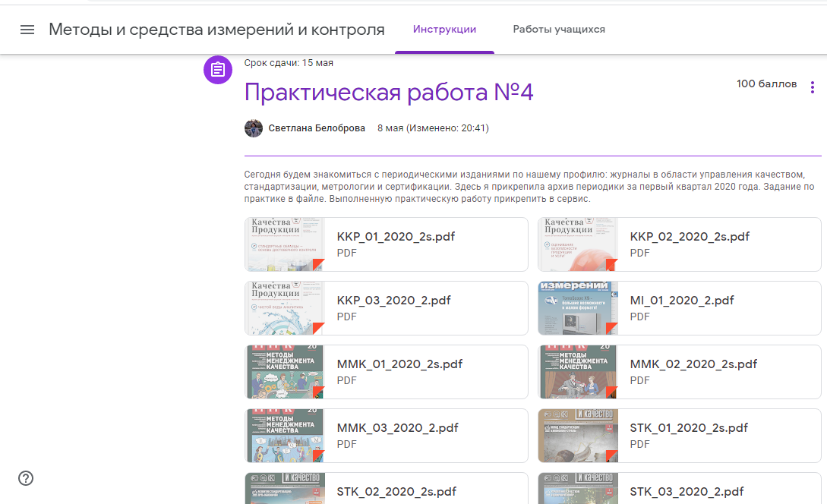Click the MMK_02_2020_2s.pdf cover thumbnail
The width and height of the screenshot is (827, 504).
[578, 372]
